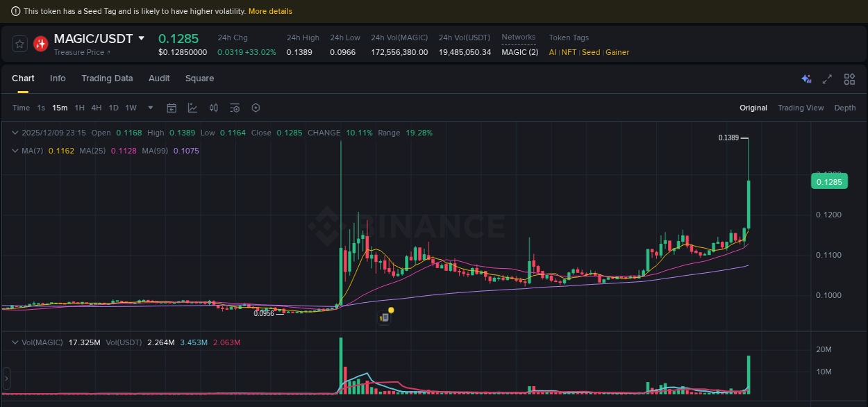Switch to the Depth chart view

(x=844, y=108)
